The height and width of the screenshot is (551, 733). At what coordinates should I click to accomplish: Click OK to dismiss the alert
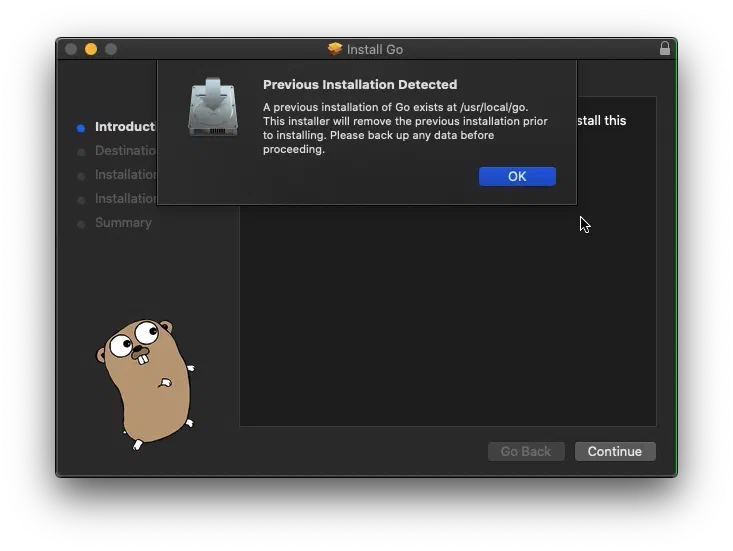(x=517, y=176)
